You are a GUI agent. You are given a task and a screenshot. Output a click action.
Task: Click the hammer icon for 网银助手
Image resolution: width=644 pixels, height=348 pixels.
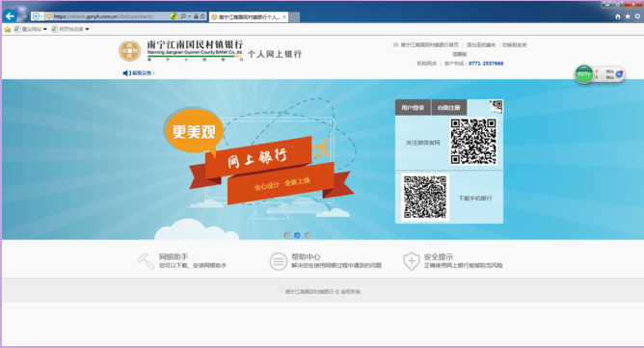[146, 261]
